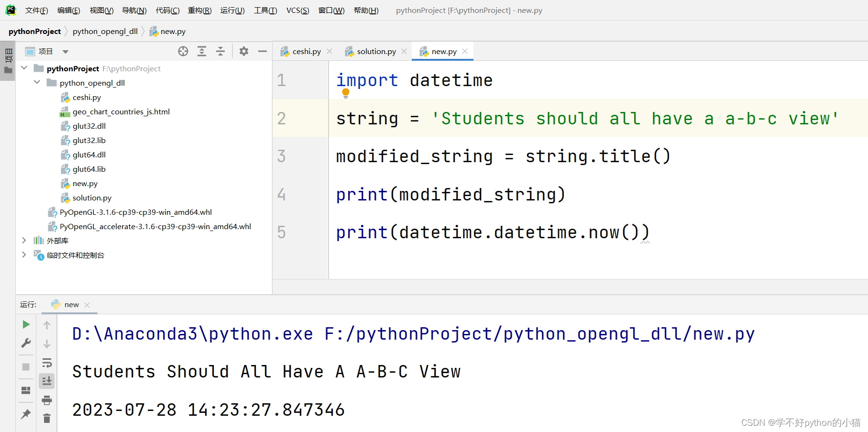Viewport: 868px width, 432px height.
Task: Expand the 外部库 node
Action: click(x=24, y=240)
